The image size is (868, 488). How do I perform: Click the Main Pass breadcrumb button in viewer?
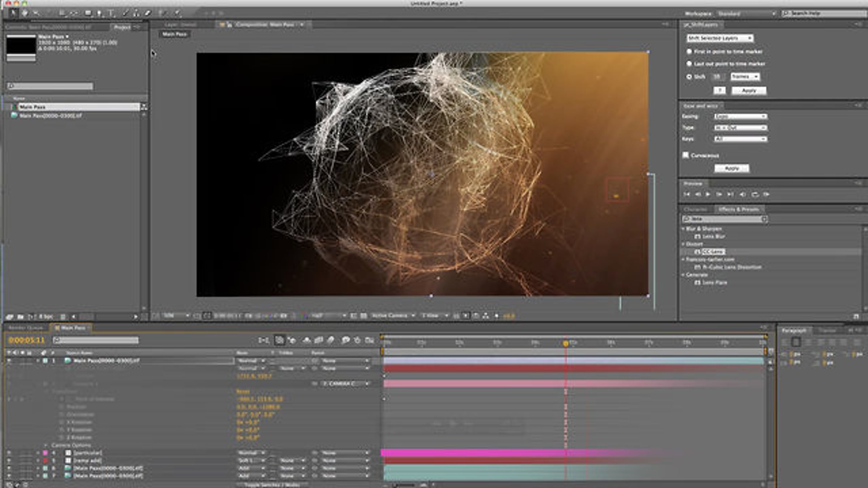[x=174, y=34]
